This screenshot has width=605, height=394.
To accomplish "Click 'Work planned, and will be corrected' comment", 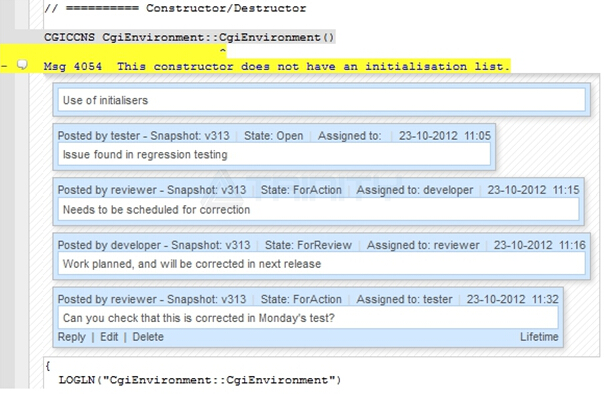I will coord(321,264).
